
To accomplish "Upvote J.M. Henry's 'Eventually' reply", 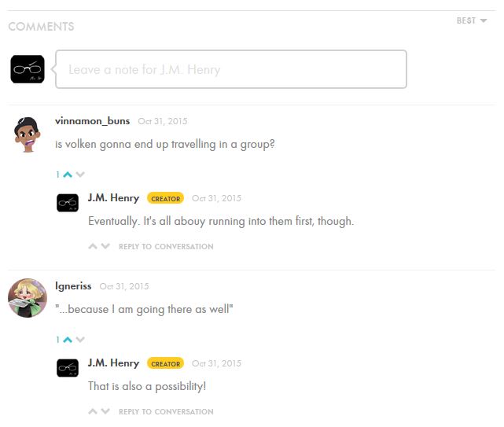I will pos(93,246).
